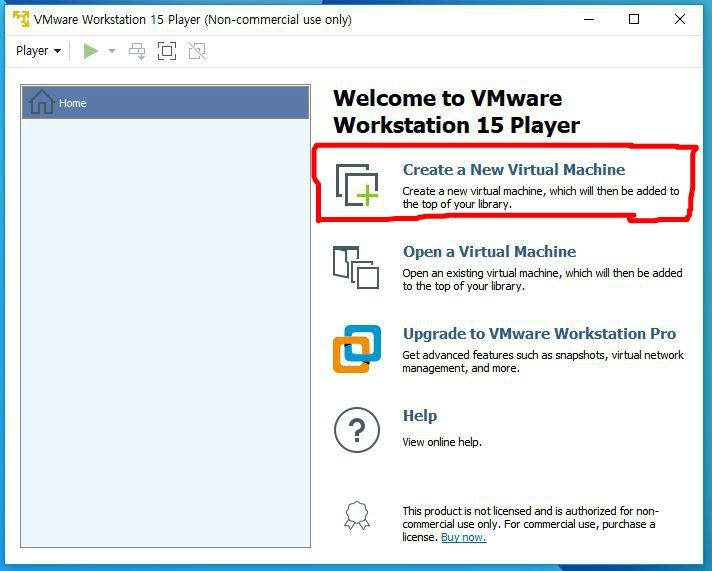
Task: Maximize the VMware Player window
Action: (x=634, y=19)
